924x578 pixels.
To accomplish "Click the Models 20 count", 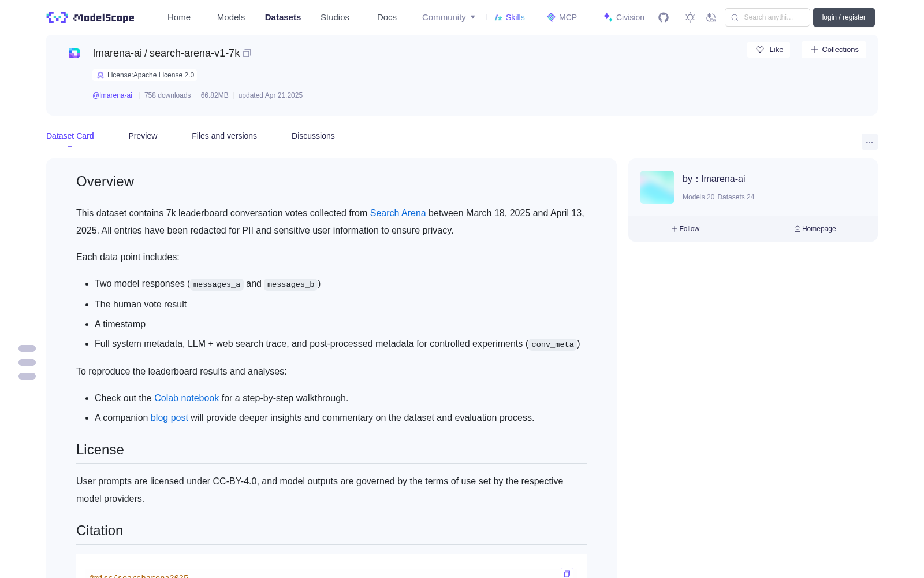I will coord(698,197).
